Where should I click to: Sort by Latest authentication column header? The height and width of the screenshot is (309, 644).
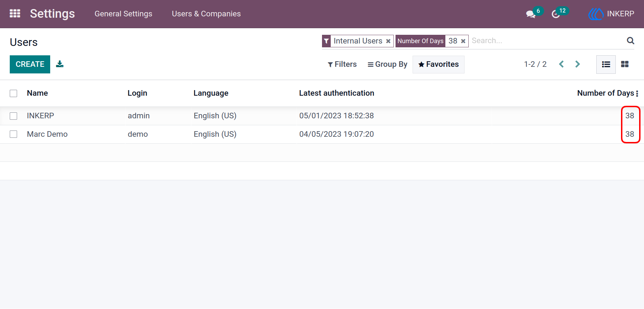(337, 93)
